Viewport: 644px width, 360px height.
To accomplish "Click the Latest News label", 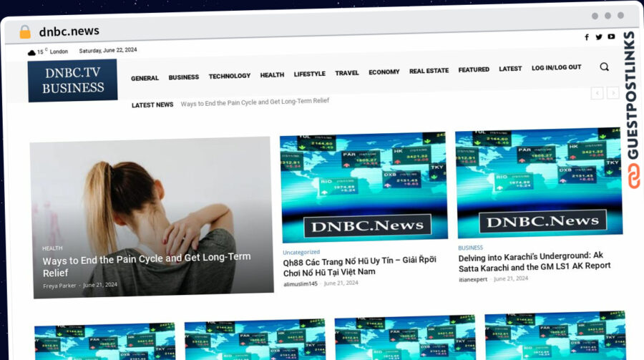I will pos(152,104).
